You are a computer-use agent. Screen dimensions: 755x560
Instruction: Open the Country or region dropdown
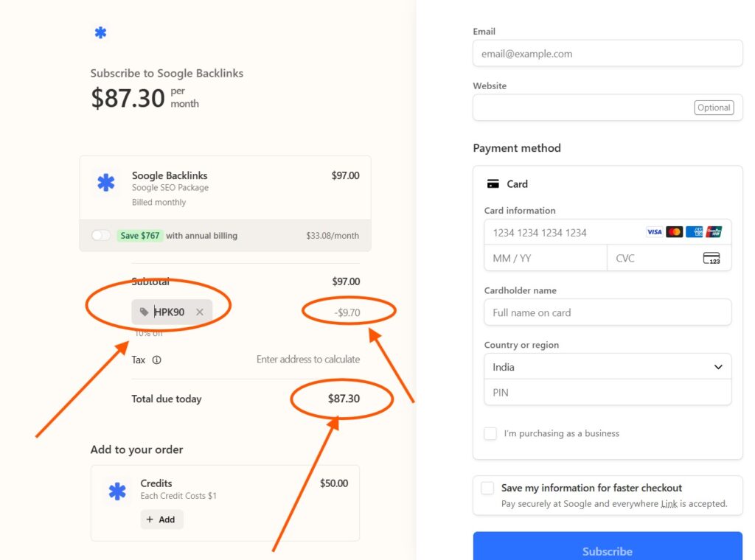coord(608,367)
